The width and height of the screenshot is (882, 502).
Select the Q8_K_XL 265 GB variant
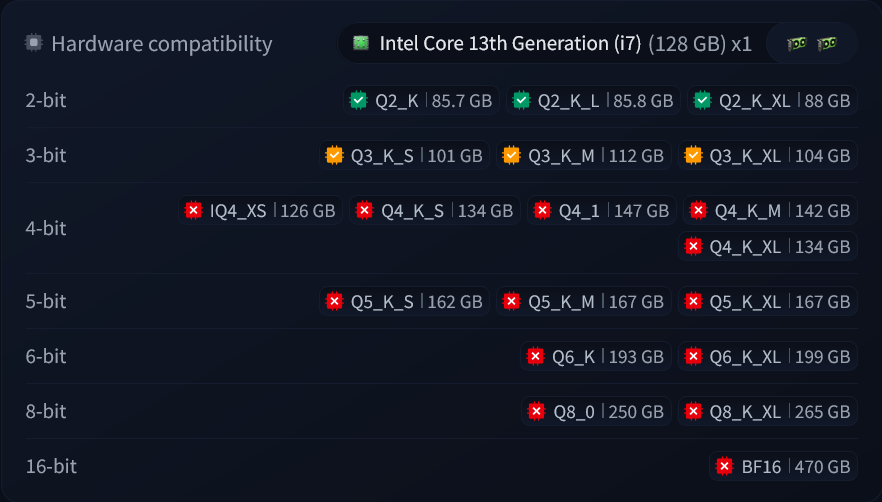pos(768,411)
